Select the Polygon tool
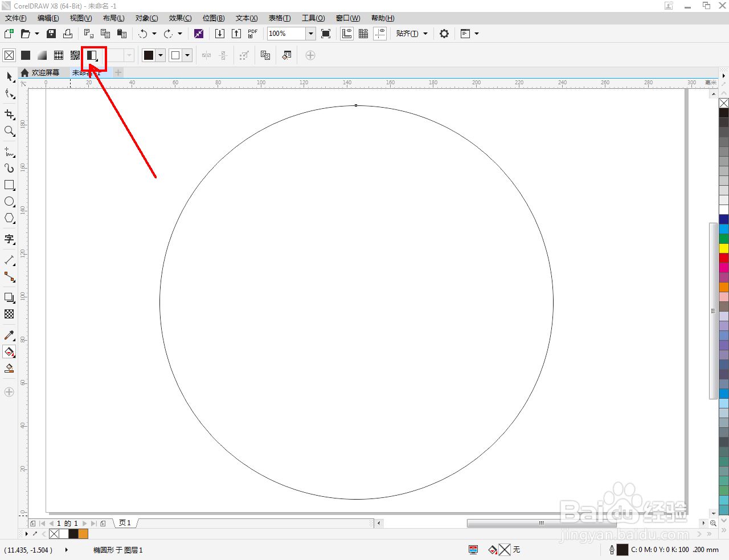The width and height of the screenshot is (729, 560). click(x=9, y=218)
